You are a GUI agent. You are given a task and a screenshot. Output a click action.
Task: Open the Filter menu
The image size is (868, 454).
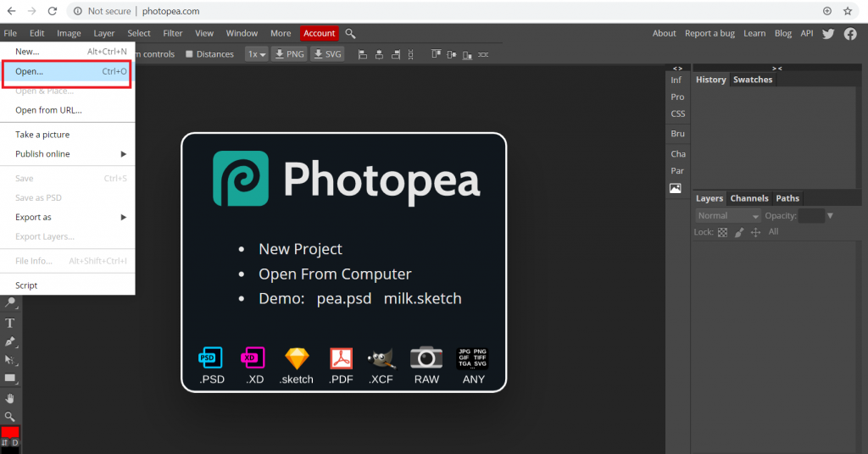tap(173, 33)
